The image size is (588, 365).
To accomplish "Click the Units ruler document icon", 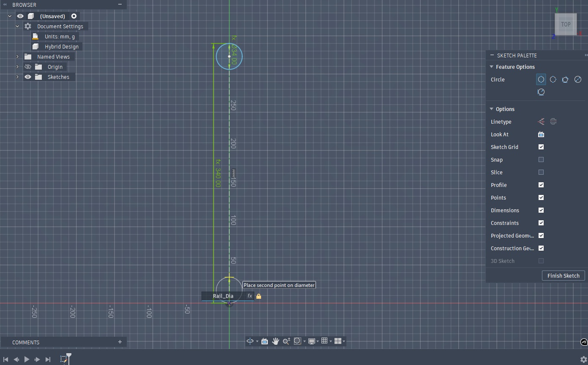I will (x=35, y=36).
